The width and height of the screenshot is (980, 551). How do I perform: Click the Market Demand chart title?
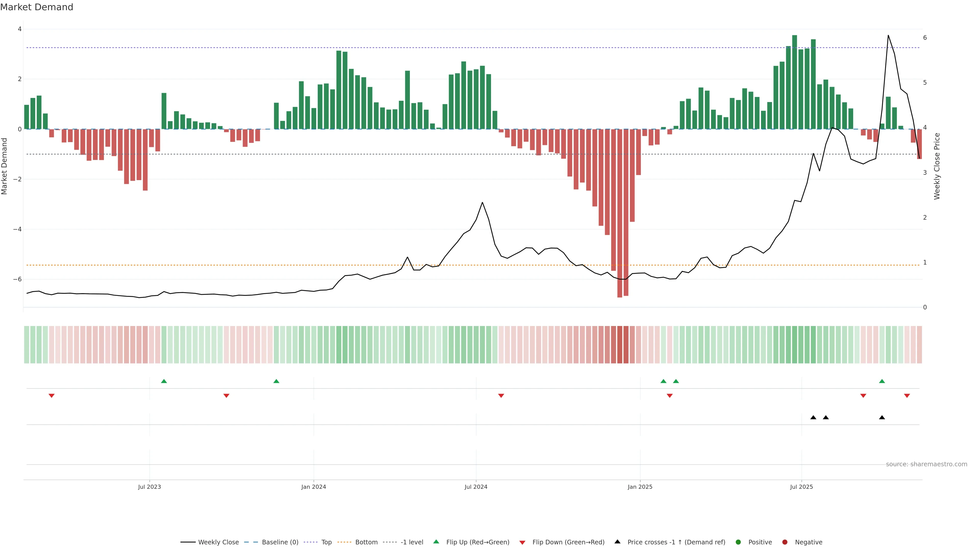click(x=37, y=7)
